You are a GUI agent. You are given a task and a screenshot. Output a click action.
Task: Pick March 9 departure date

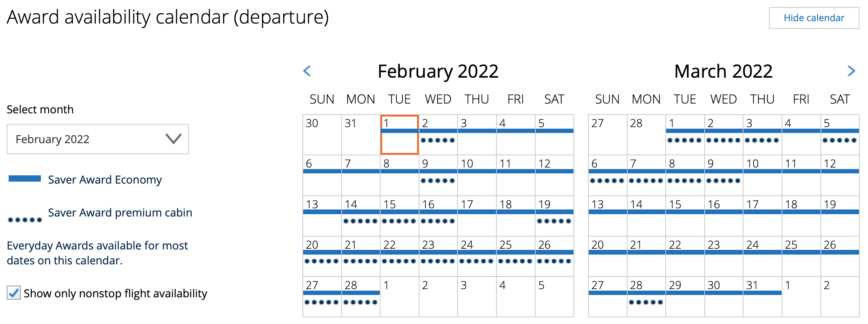[724, 175]
